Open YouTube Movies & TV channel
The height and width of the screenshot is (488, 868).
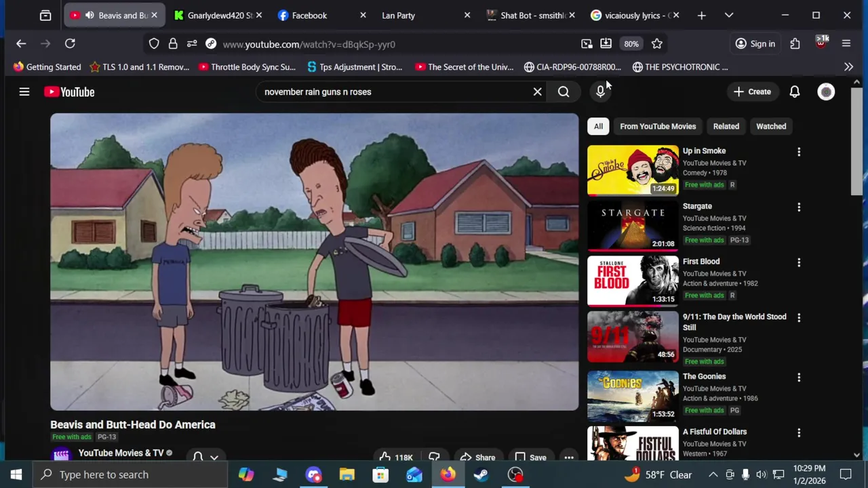point(121,453)
